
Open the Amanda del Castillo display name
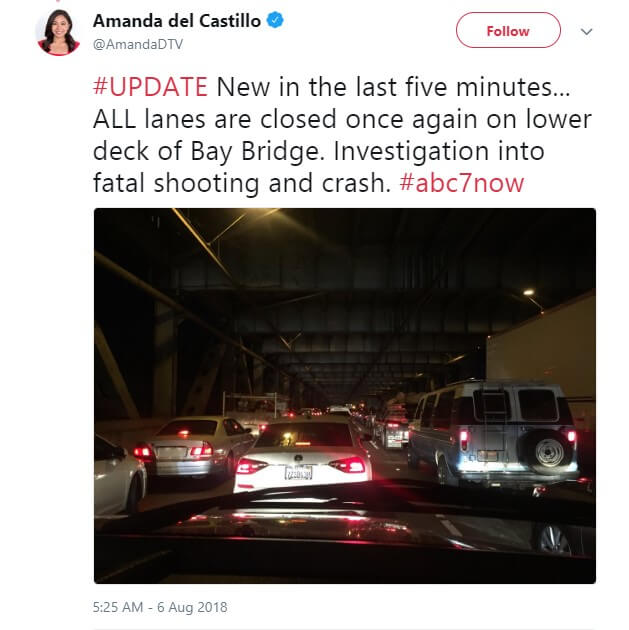pyautogui.click(x=177, y=21)
